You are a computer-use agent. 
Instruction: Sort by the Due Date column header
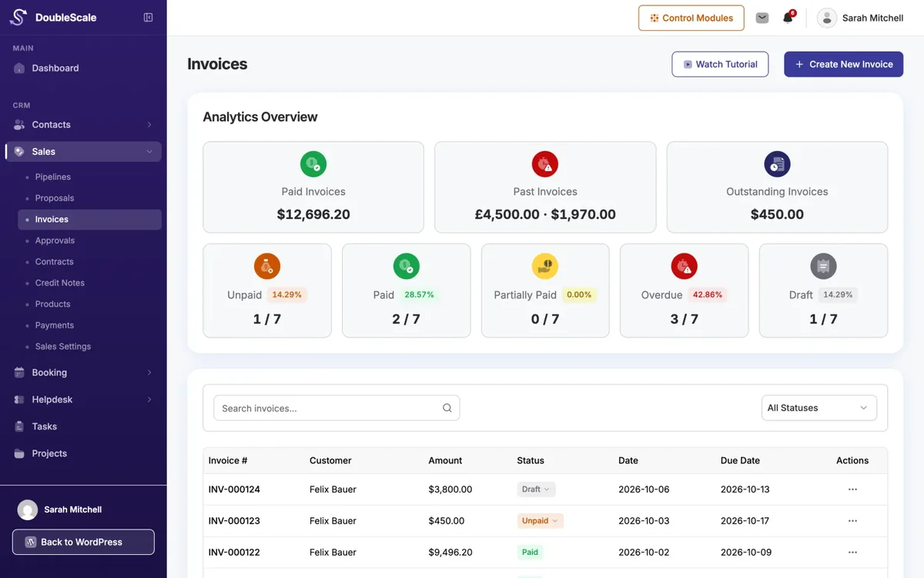pyautogui.click(x=740, y=461)
